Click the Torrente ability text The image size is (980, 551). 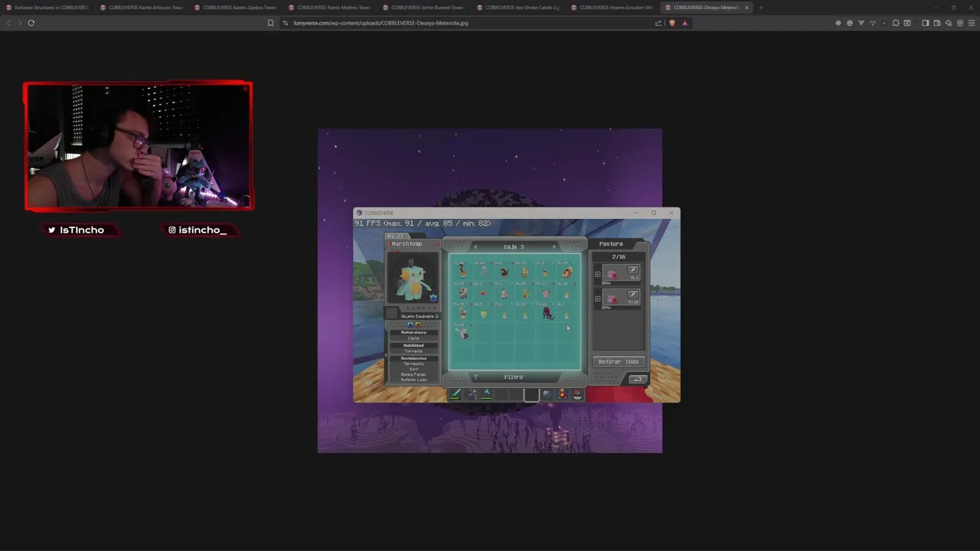coord(413,350)
